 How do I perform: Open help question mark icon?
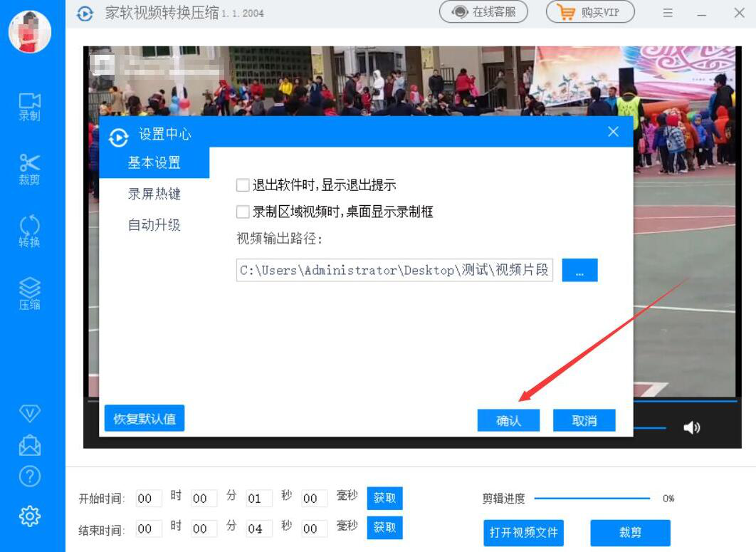click(29, 477)
